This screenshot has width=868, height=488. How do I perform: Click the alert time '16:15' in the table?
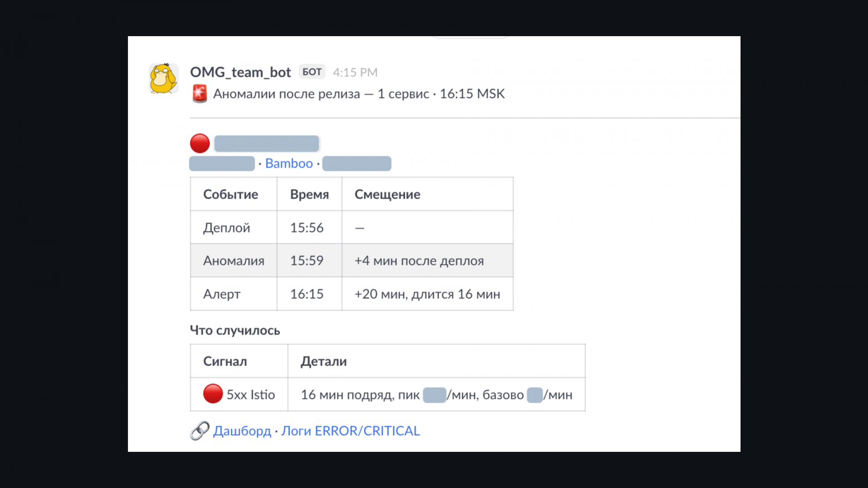[x=307, y=294]
